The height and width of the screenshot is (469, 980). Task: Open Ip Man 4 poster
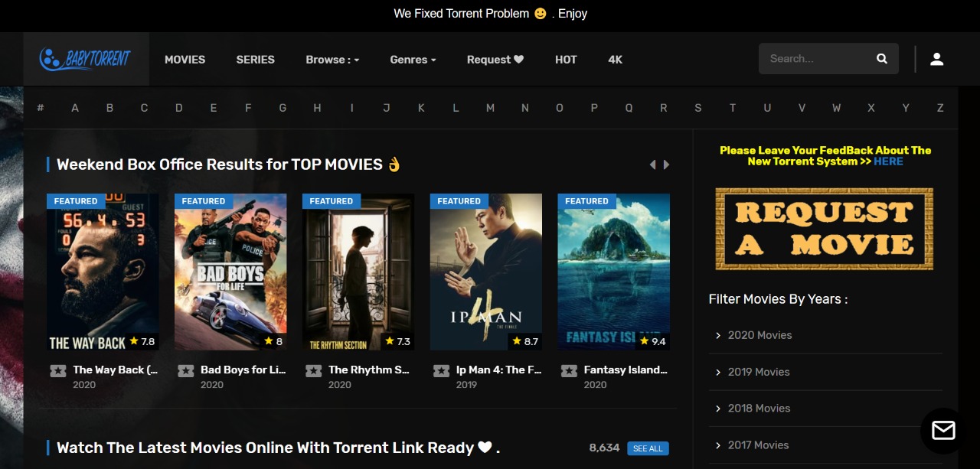tap(486, 272)
